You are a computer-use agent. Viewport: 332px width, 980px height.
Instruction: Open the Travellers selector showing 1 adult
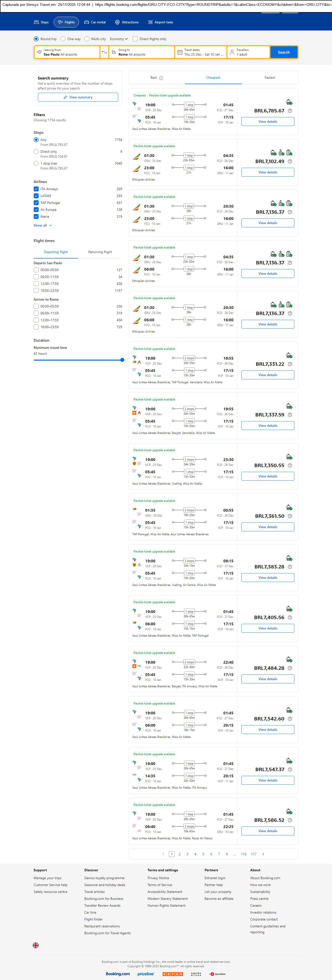click(248, 52)
